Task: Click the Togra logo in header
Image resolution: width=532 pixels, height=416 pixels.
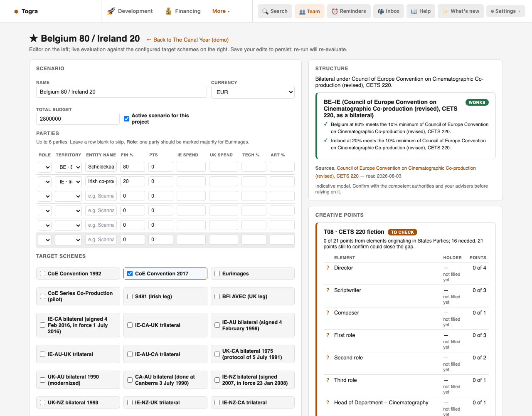Action: [x=26, y=11]
